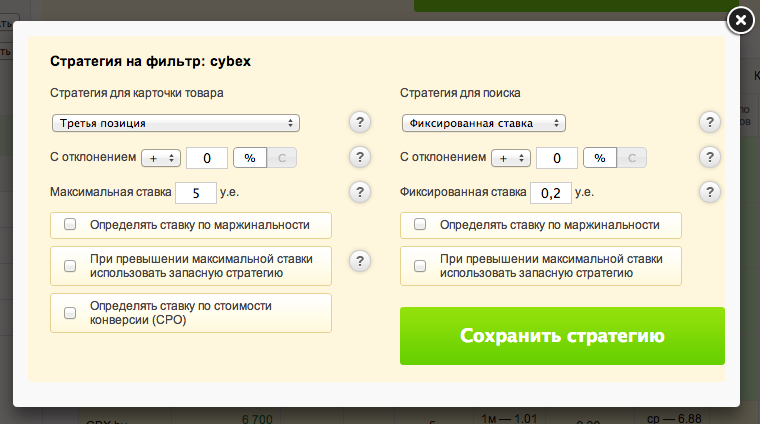The width and height of the screenshot is (760, 424).
Task: Open the Третья позиция strategy dropdown
Action: [176, 123]
